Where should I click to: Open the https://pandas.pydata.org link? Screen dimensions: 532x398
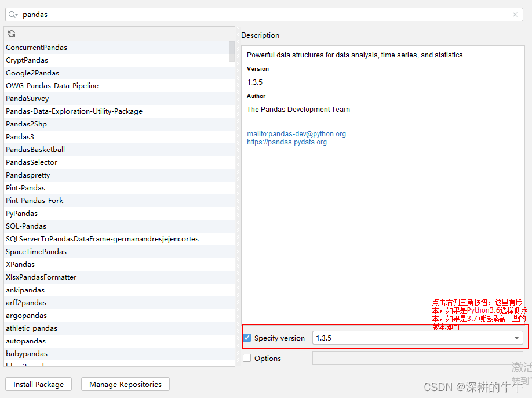287,142
